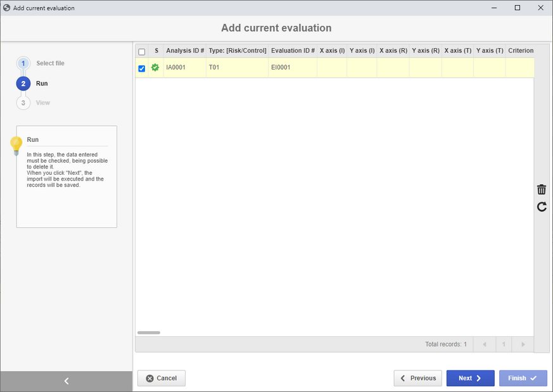The width and height of the screenshot is (553, 392).
Task: Sort by Type: [Risk/Control] column
Action: 238,51
